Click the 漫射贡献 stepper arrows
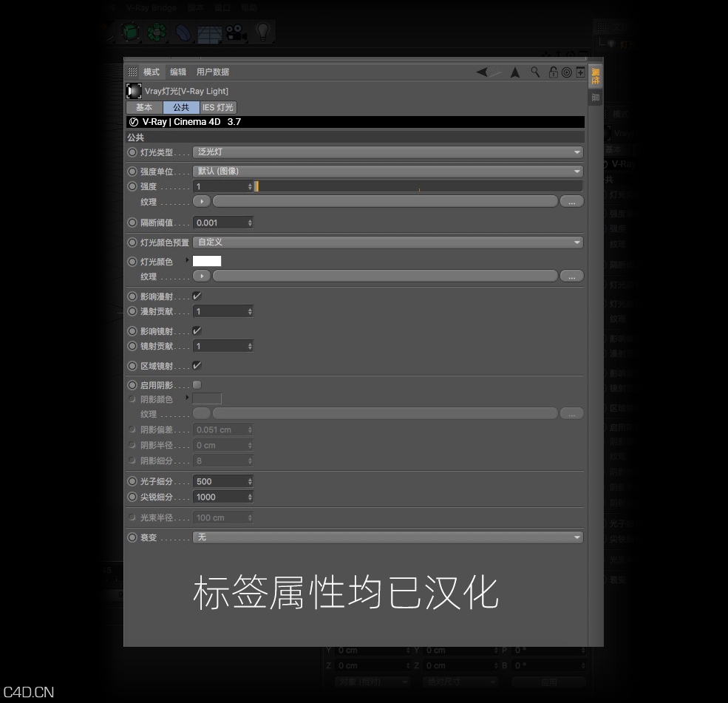 click(x=250, y=311)
